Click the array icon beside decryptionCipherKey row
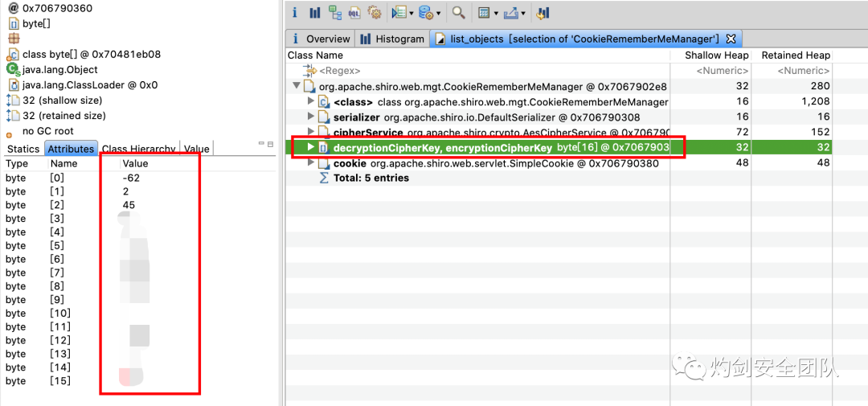This screenshot has height=406, width=868. (324, 148)
